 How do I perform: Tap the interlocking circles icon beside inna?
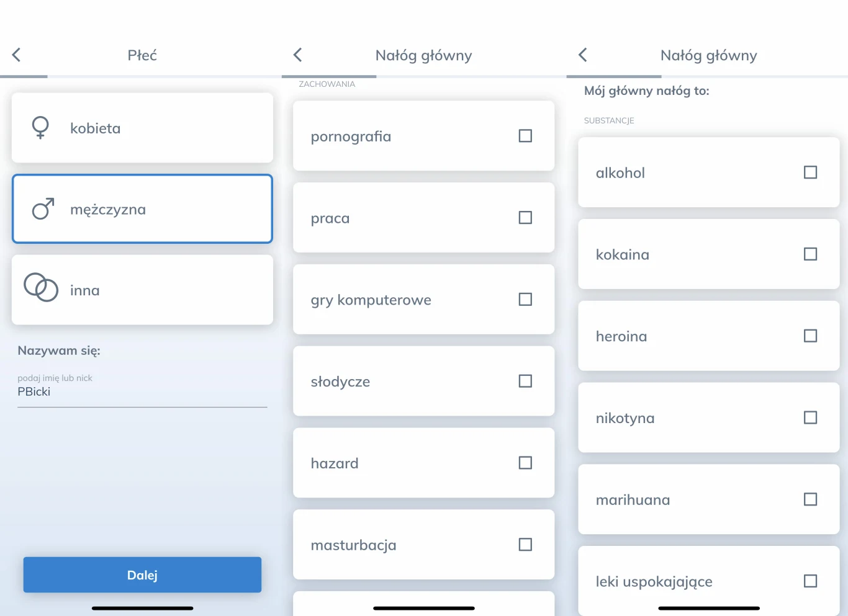(x=41, y=288)
